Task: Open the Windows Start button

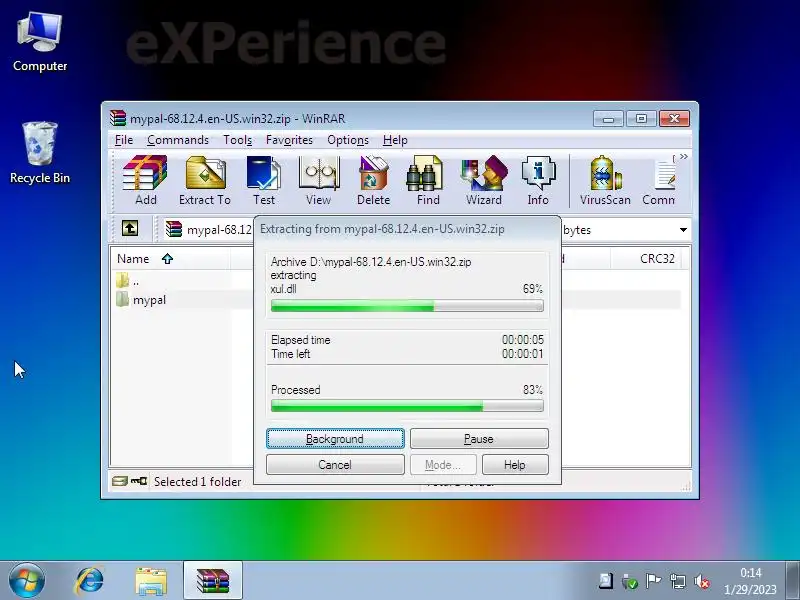Action: 26,581
